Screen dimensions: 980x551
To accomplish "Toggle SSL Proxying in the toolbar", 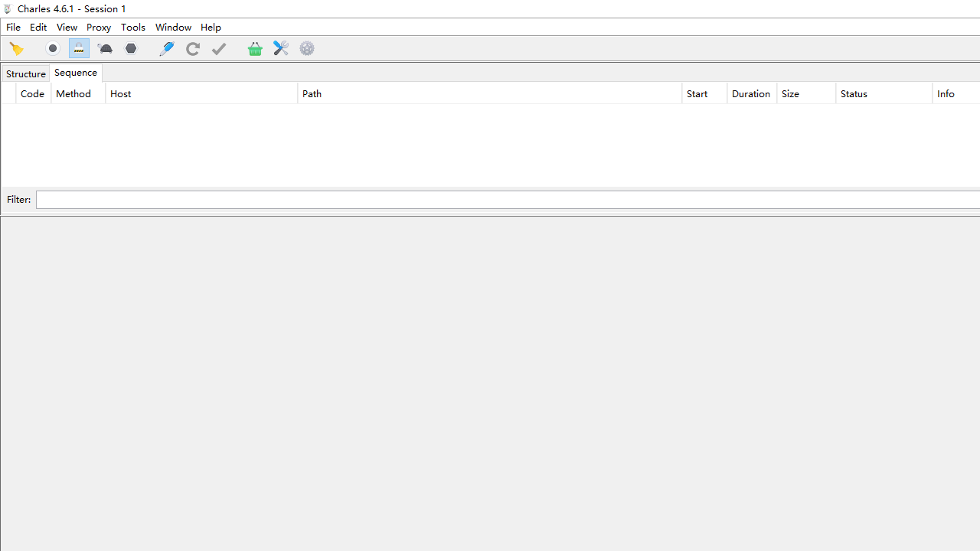I will coord(79,49).
